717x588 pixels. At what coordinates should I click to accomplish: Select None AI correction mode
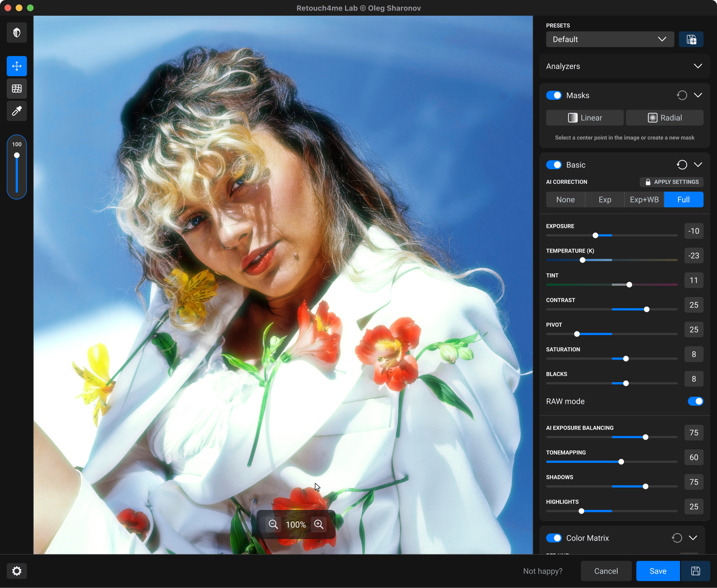pyautogui.click(x=565, y=199)
